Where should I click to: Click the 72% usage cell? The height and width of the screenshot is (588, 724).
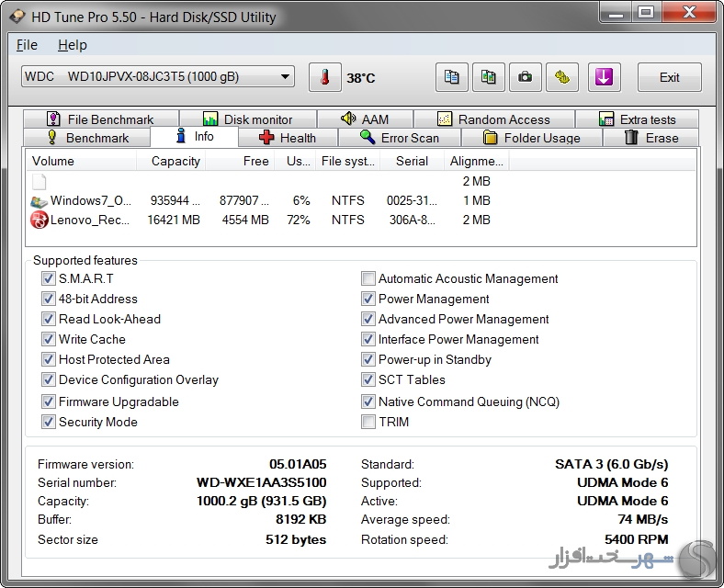[x=299, y=220]
